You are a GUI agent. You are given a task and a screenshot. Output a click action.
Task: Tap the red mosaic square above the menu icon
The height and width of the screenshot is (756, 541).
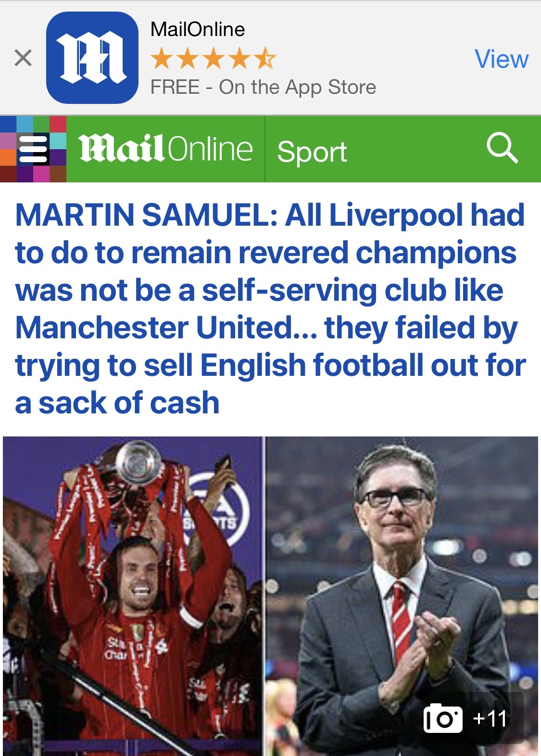pos(58,124)
